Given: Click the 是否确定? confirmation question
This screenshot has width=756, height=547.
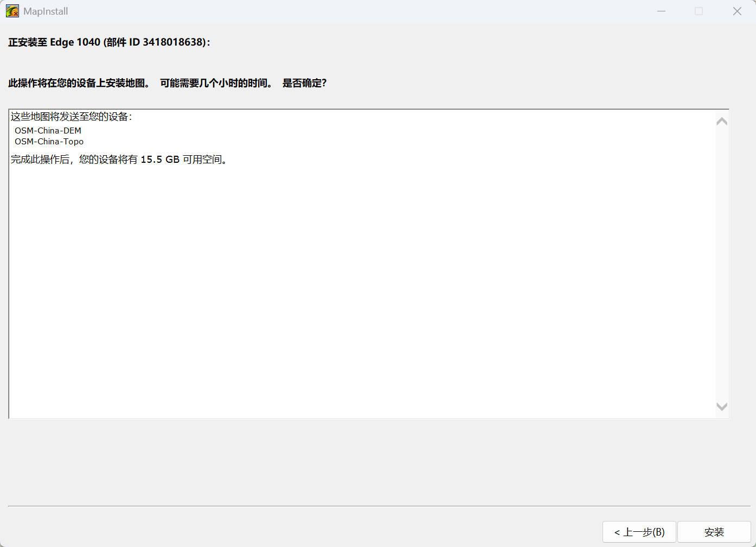Looking at the screenshot, I should [x=304, y=83].
